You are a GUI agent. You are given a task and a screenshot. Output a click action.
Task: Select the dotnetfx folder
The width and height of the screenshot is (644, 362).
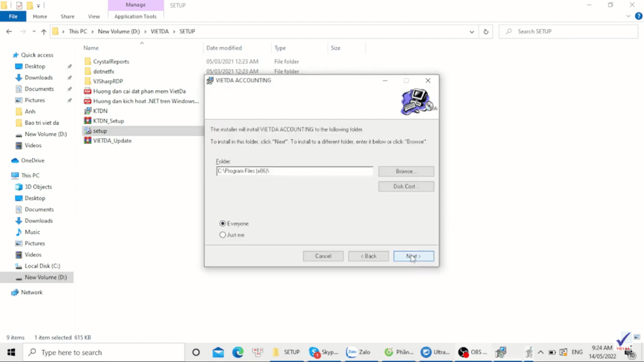tap(104, 72)
